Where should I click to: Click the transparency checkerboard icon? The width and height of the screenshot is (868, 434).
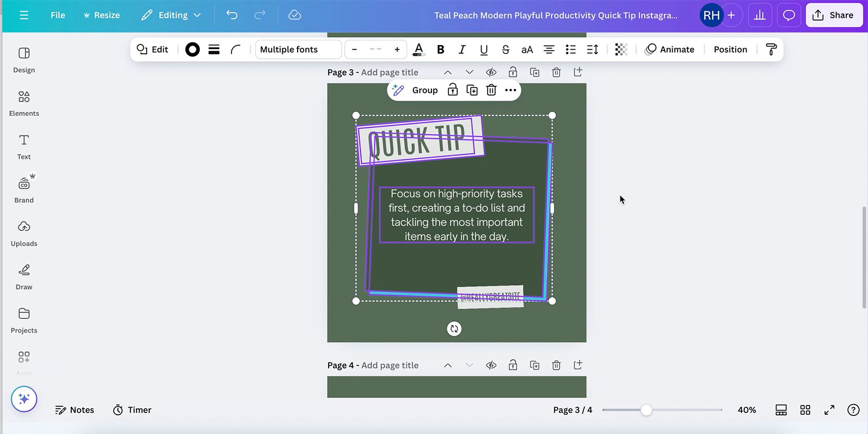coord(621,50)
